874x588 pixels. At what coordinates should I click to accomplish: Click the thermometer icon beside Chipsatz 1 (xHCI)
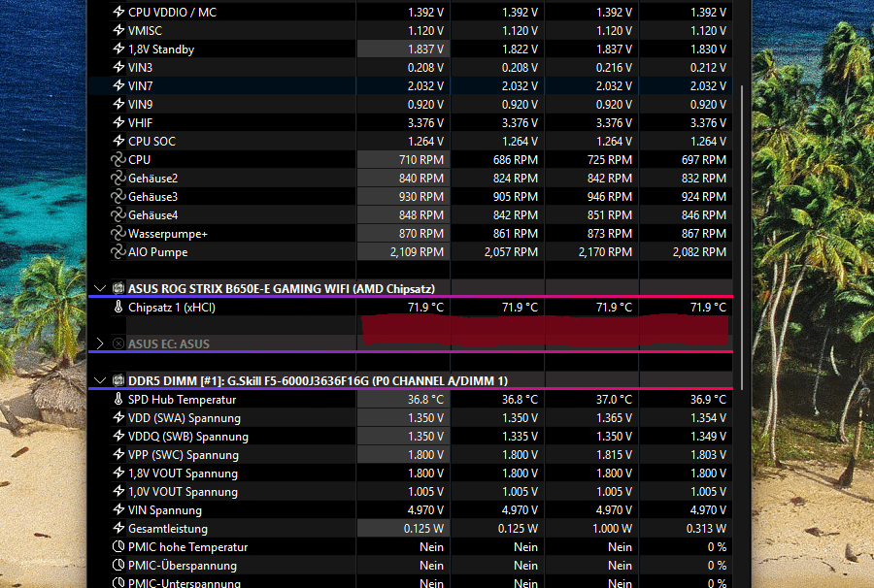pos(118,307)
